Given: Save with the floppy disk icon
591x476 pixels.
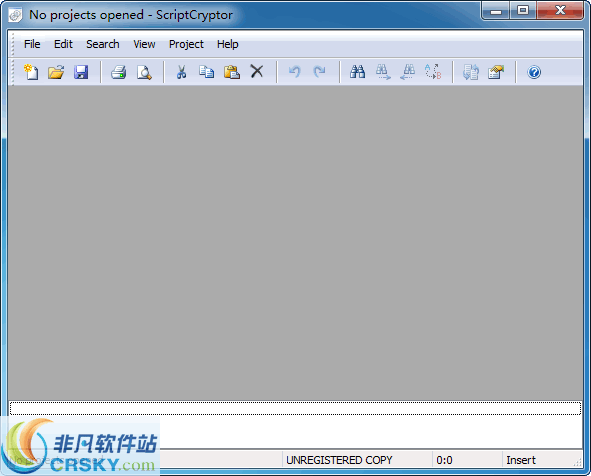Looking at the screenshot, I should coord(81,72).
